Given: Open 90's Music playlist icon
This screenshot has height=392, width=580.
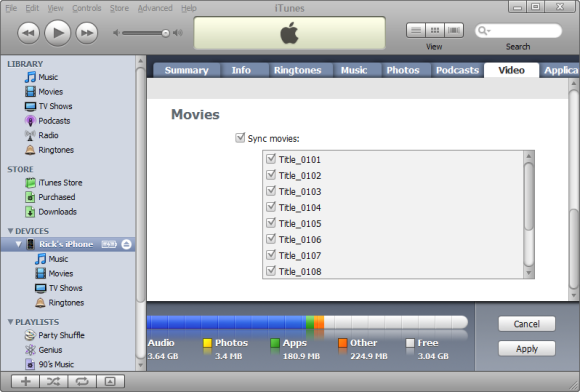Looking at the screenshot, I should tap(30, 364).
